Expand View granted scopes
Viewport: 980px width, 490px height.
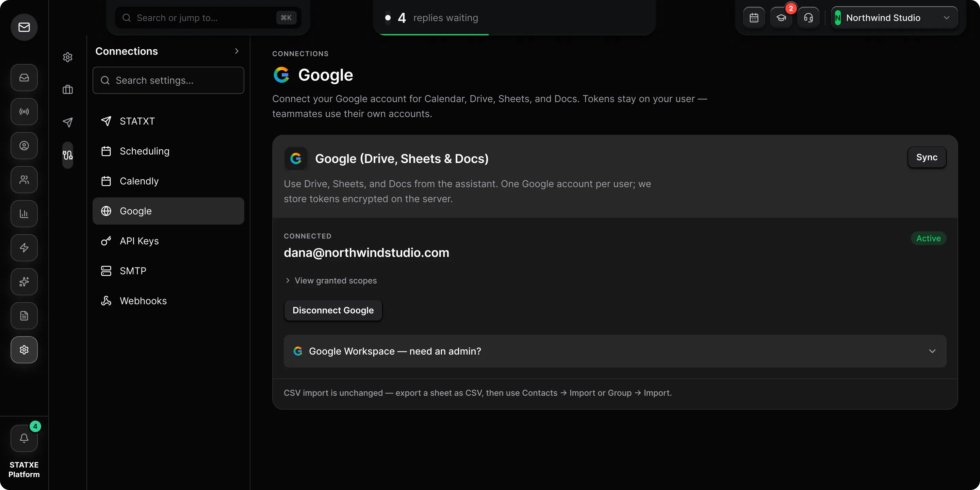click(331, 280)
